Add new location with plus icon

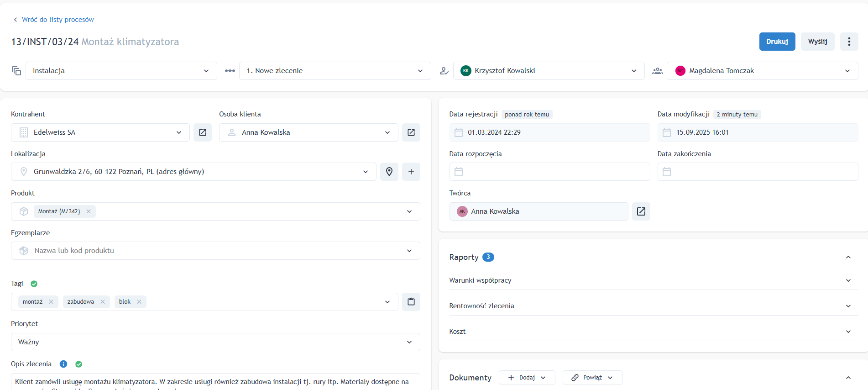[x=411, y=172]
